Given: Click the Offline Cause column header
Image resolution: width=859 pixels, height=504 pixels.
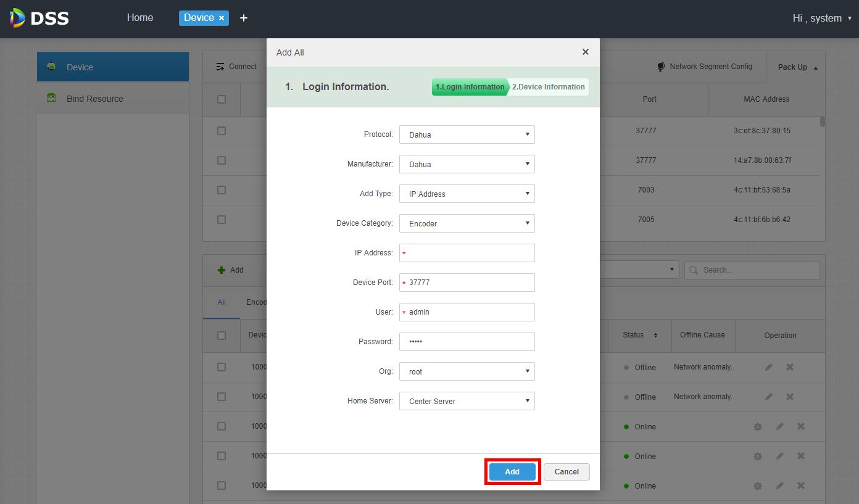Looking at the screenshot, I should (702, 335).
